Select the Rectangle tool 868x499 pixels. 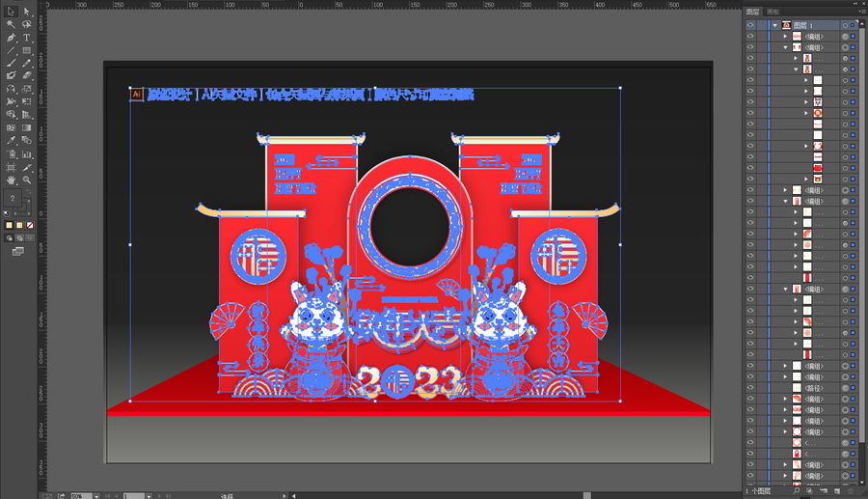pyautogui.click(x=26, y=50)
